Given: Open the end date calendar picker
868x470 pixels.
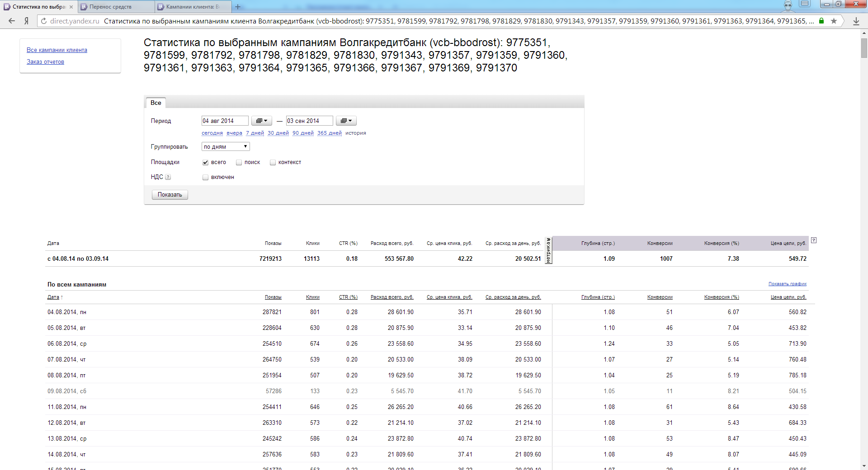Looking at the screenshot, I should [346, 121].
